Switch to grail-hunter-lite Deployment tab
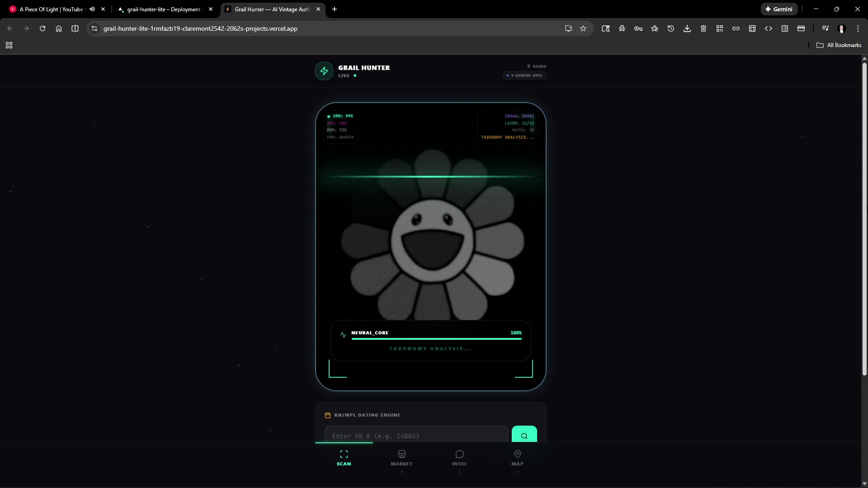 (164, 9)
